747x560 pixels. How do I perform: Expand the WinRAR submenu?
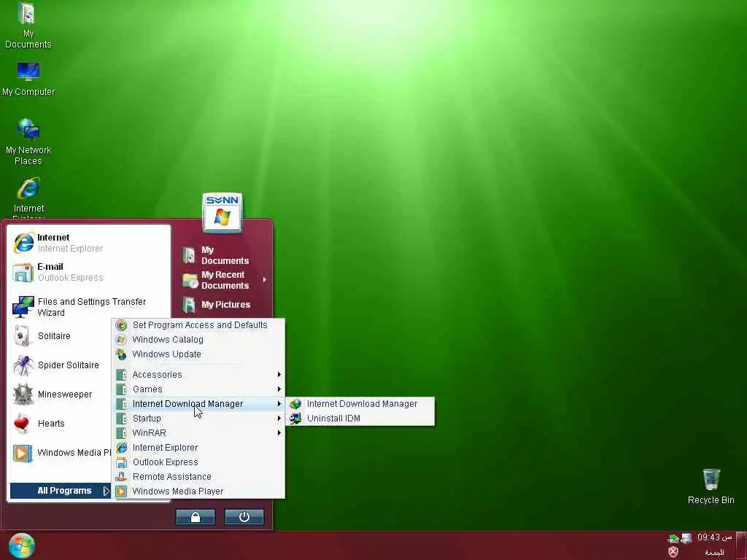198,433
